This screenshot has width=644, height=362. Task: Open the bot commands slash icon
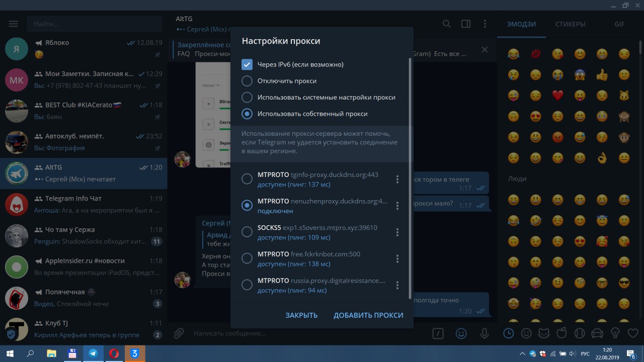coord(439,333)
